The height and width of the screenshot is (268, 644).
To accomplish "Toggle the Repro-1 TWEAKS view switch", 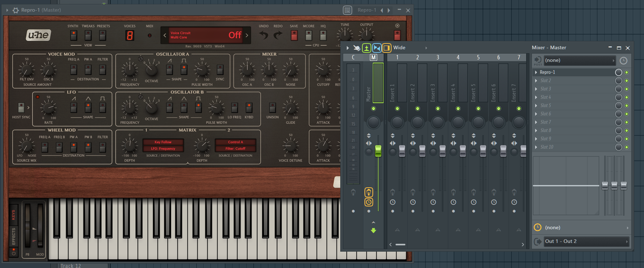I will click(88, 35).
